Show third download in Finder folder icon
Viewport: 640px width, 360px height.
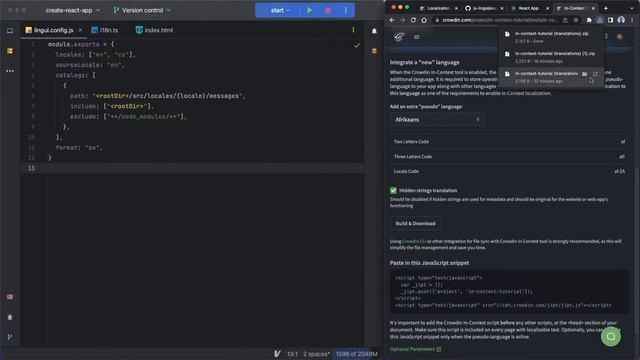(x=584, y=74)
